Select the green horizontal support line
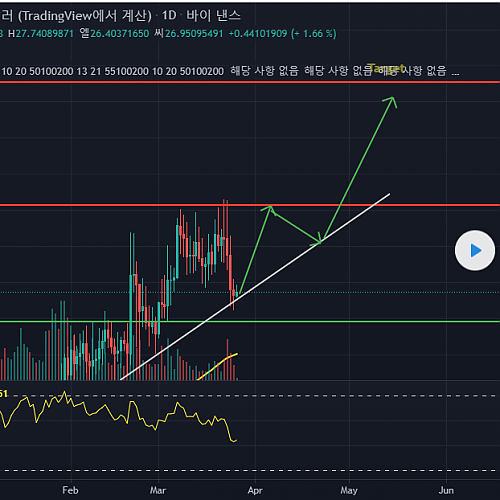500x500 pixels. (x=250, y=322)
